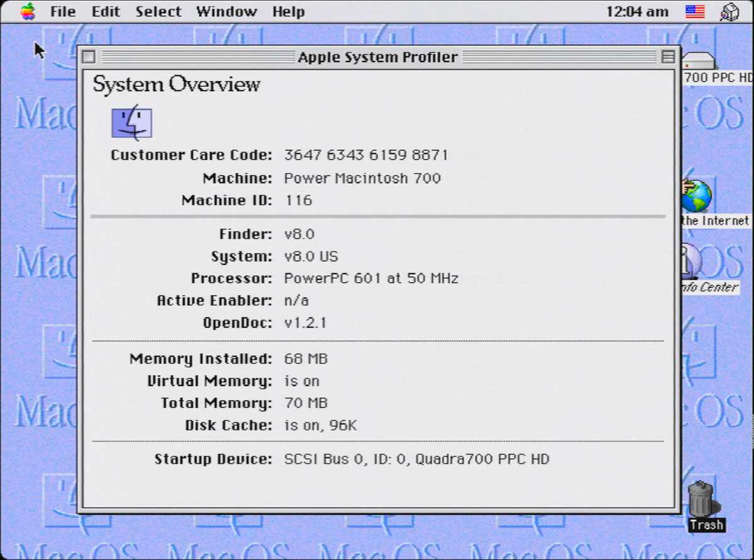Click the Memory Installed 68 MB value

click(x=306, y=359)
